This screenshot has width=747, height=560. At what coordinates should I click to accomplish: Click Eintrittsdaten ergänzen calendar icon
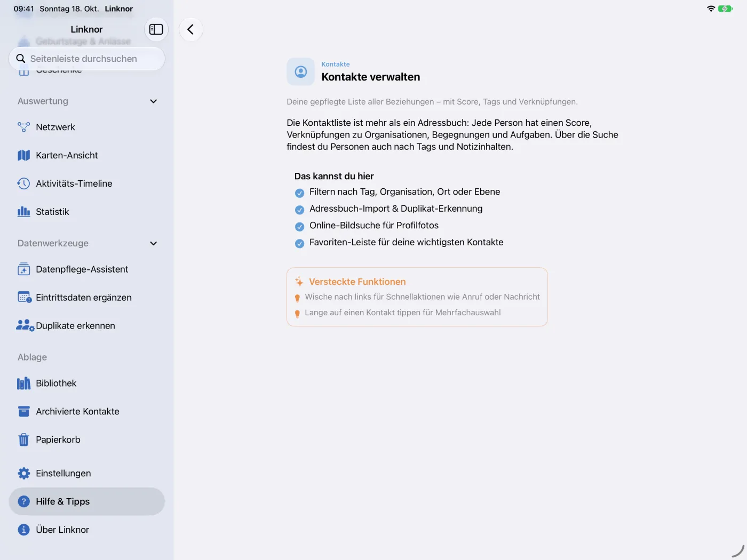coord(25,298)
